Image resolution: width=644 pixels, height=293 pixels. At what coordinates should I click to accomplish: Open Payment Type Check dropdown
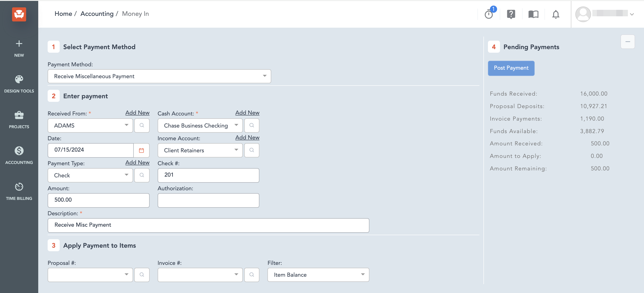point(90,175)
